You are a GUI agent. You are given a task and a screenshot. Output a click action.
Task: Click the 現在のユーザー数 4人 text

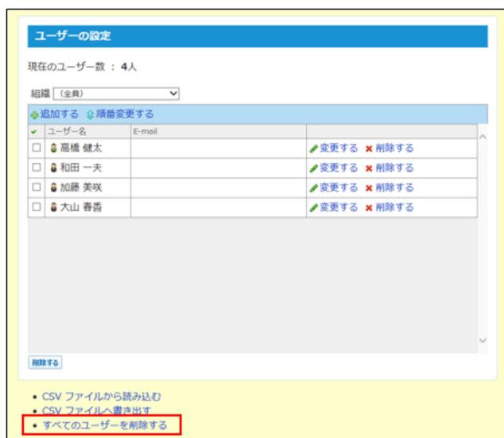(x=83, y=67)
